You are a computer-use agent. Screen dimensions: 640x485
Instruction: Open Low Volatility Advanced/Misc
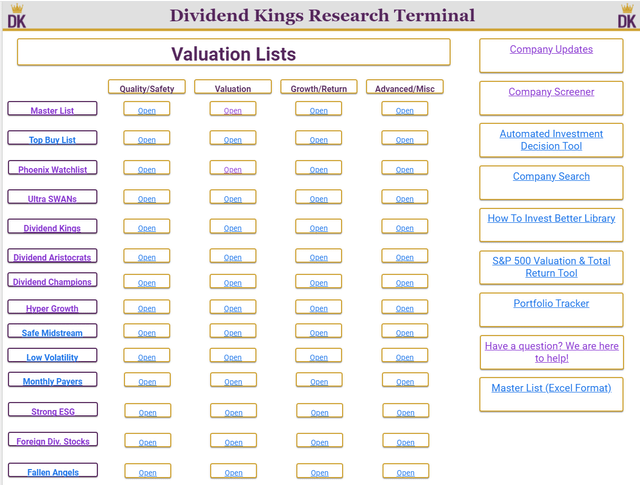pos(404,356)
